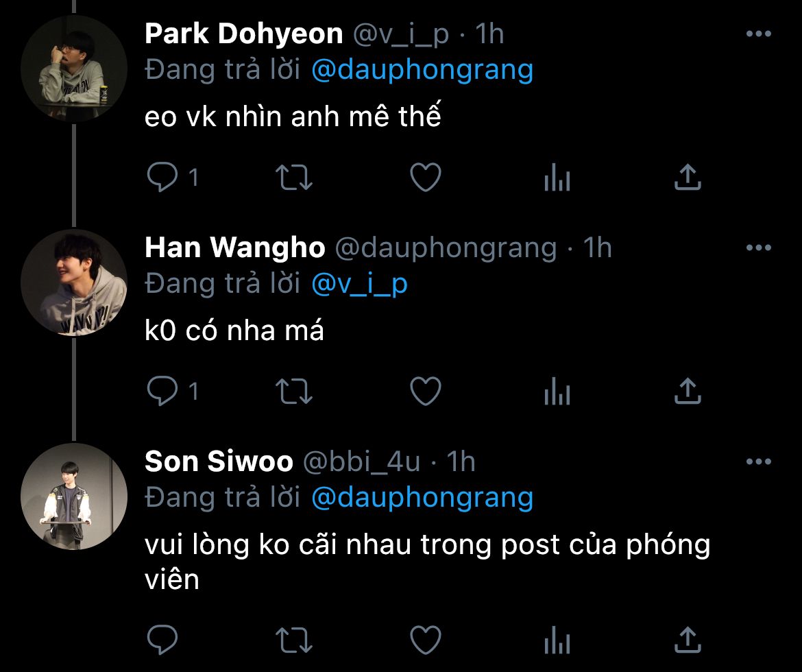
Task: Open the @v_i_p mention link
Action: click(x=360, y=284)
